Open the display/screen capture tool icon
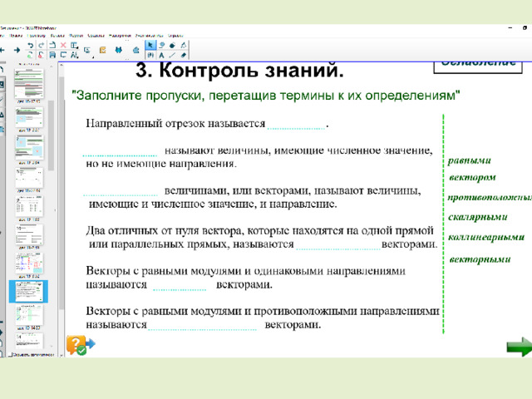The height and width of the screenshot is (399, 532). click(87, 51)
